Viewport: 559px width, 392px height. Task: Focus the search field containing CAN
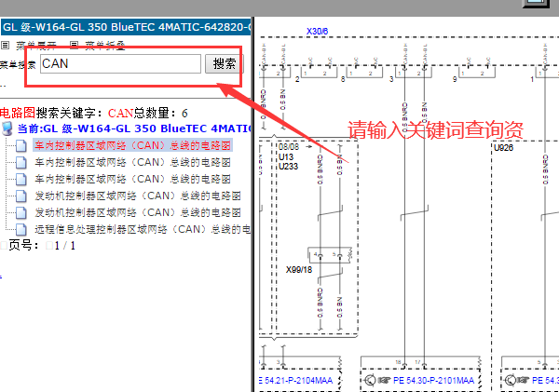click(x=120, y=64)
